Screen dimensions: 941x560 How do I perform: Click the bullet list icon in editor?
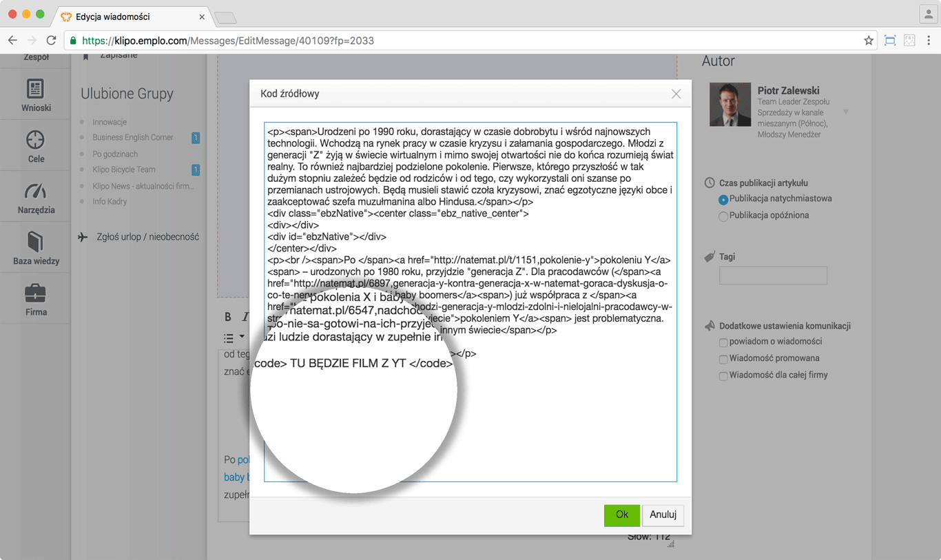229,338
